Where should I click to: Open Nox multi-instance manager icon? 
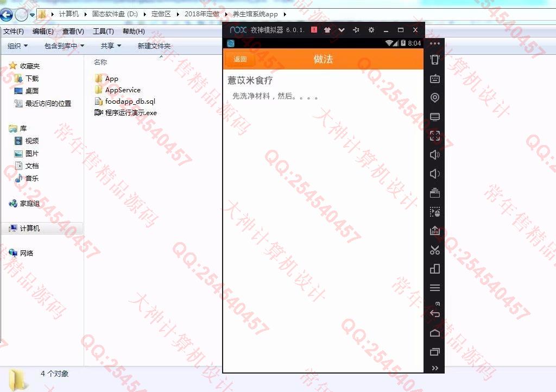[435, 269]
